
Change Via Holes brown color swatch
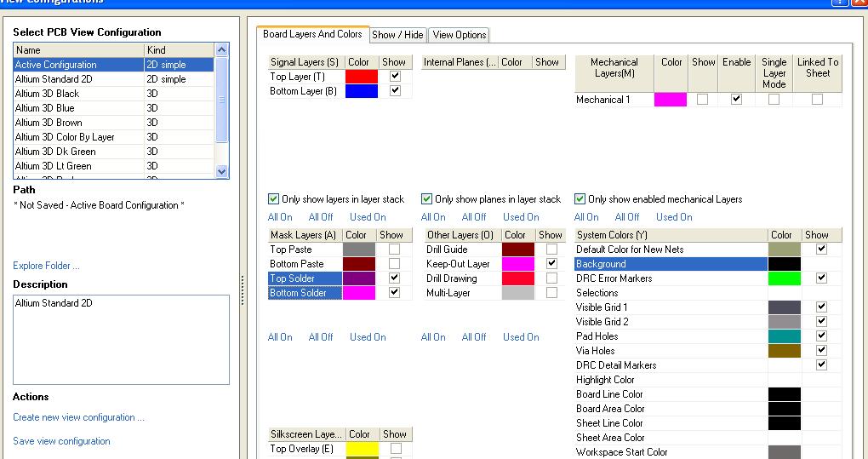[785, 351]
